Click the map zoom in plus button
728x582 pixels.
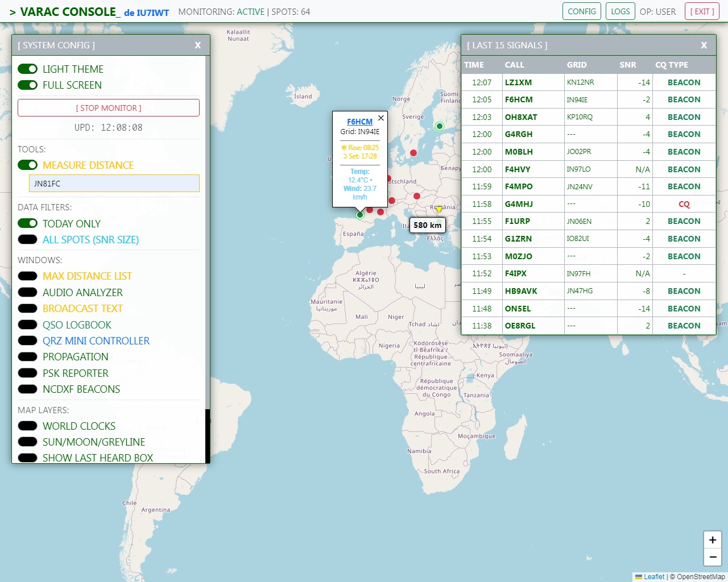713,540
